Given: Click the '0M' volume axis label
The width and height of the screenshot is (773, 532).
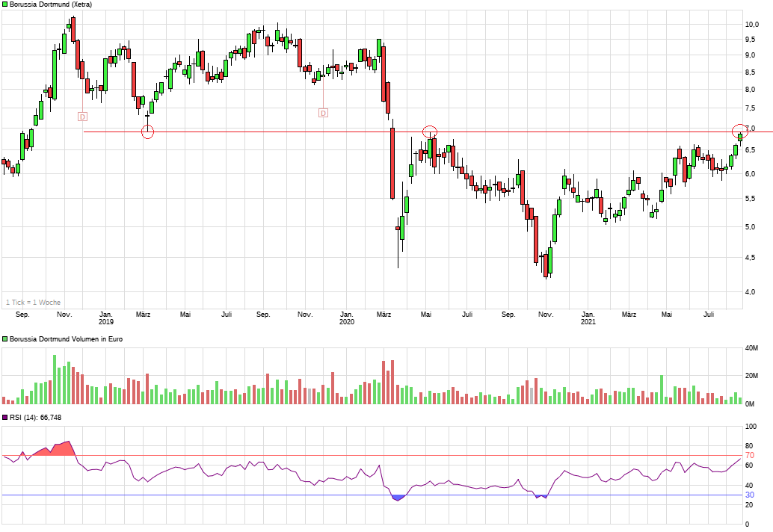Looking at the screenshot, I should pos(750,404).
